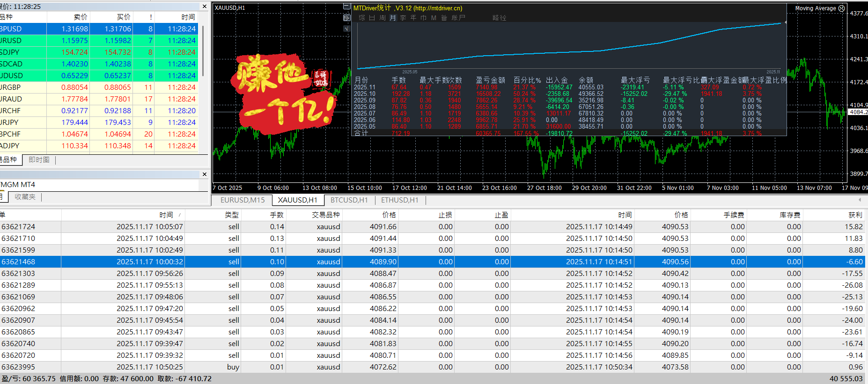Click the 买价 ask column header
The width and height of the screenshot is (868, 384).
coord(111,17)
